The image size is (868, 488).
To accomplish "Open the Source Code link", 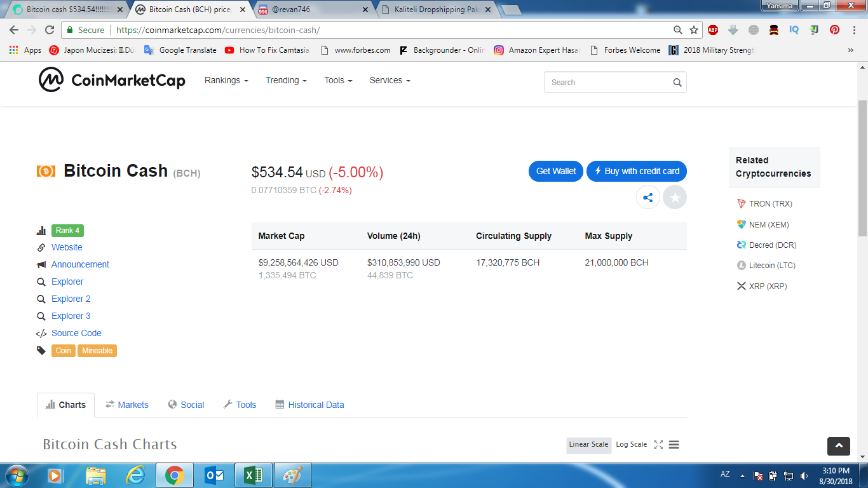I will point(76,333).
